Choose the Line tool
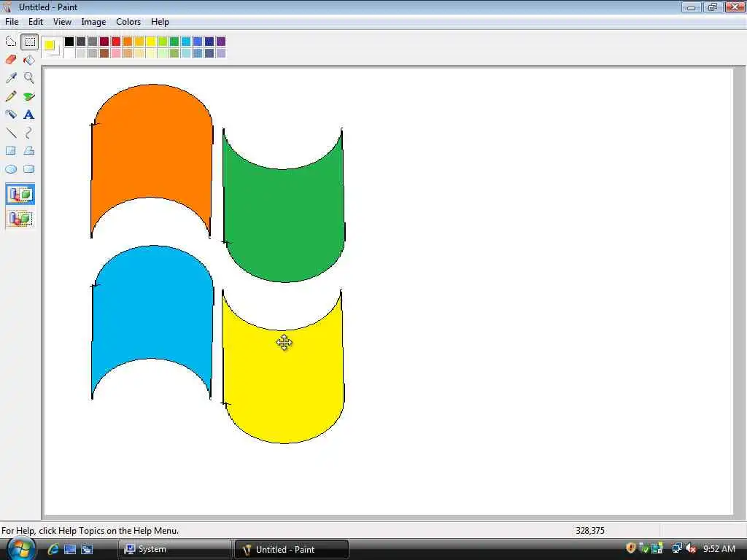 point(11,133)
